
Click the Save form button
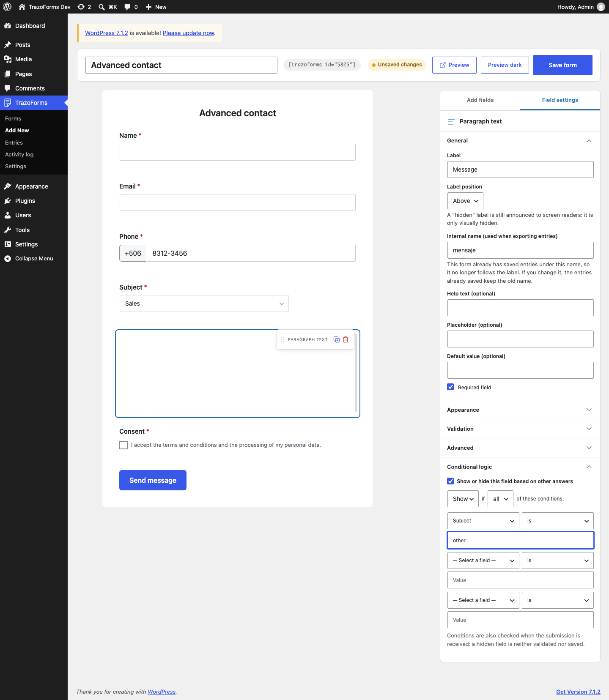pyautogui.click(x=563, y=65)
